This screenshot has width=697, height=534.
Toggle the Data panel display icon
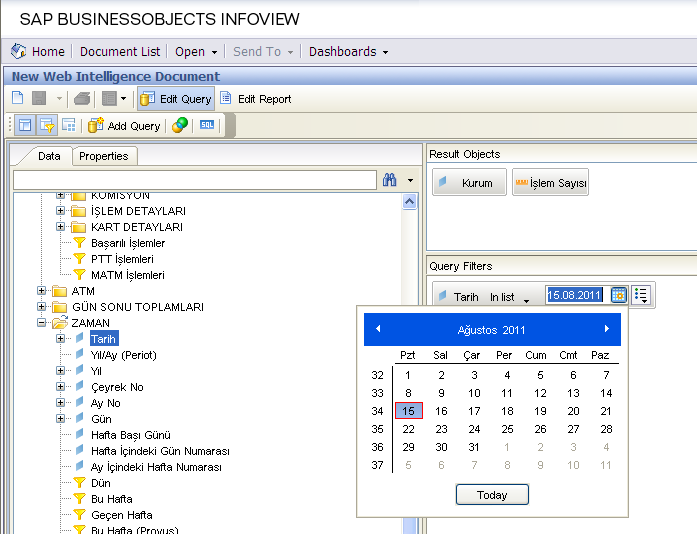pyautogui.click(x=25, y=125)
